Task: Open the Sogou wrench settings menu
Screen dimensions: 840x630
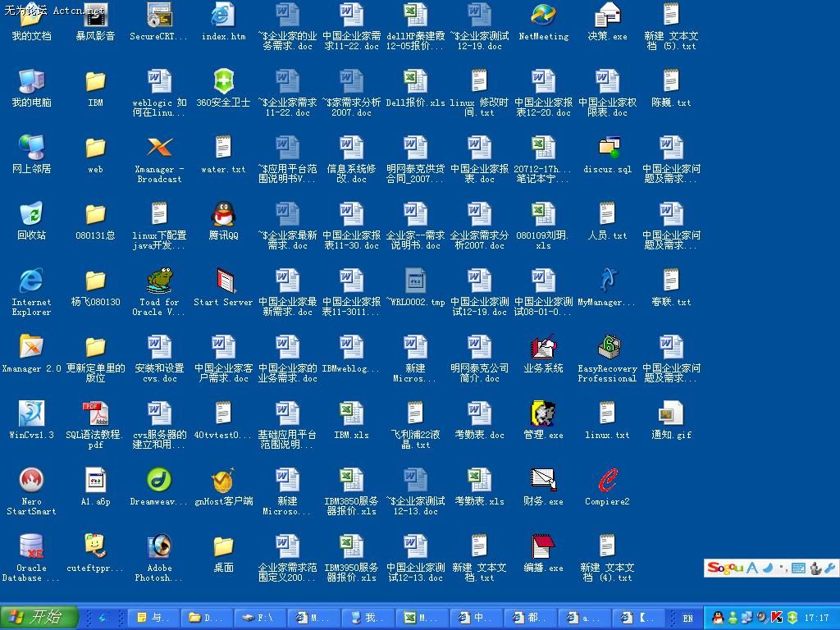Action: point(829,568)
